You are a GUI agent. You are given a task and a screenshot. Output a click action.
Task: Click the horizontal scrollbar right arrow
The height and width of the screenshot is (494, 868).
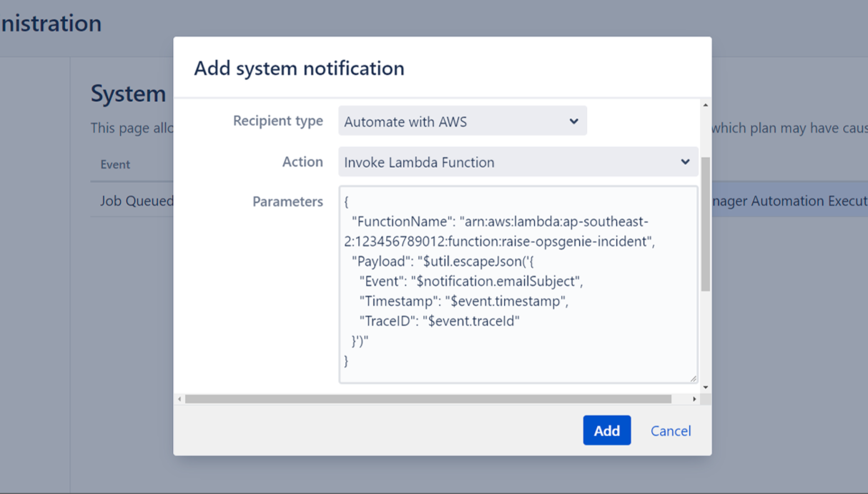[x=694, y=399]
